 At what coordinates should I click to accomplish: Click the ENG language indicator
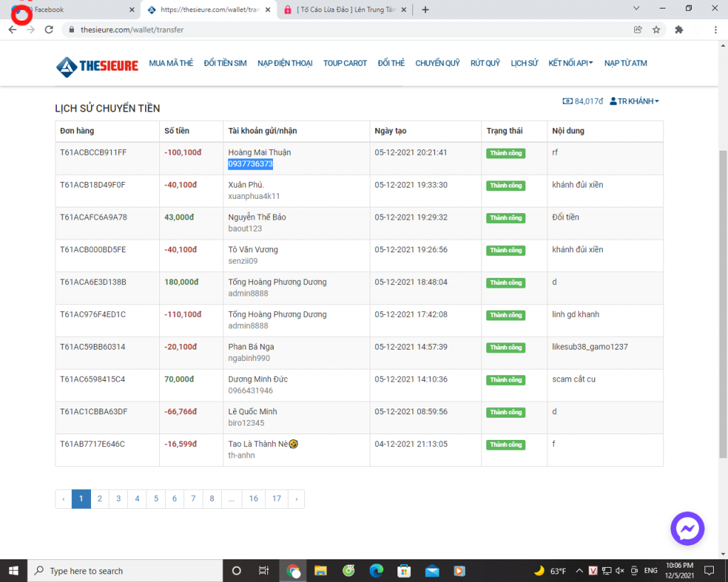tap(651, 571)
